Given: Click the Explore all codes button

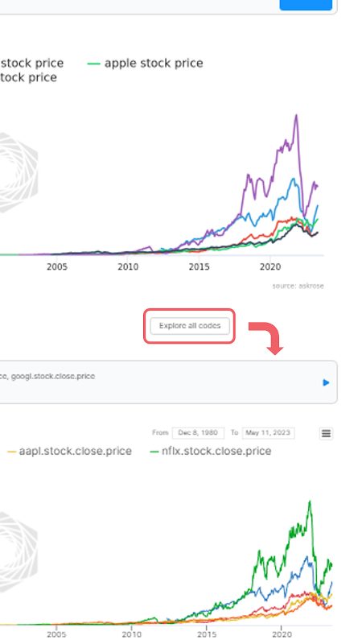Looking at the screenshot, I should pos(190,326).
